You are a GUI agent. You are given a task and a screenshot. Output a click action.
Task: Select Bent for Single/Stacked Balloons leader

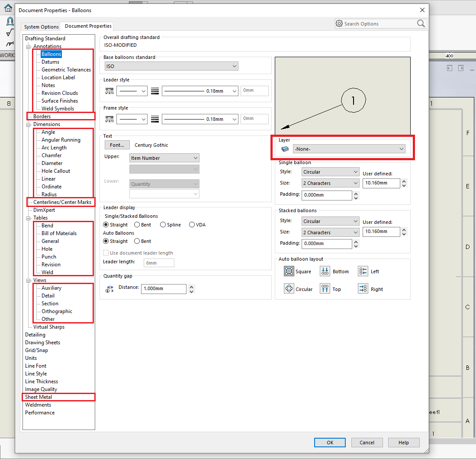click(x=137, y=225)
